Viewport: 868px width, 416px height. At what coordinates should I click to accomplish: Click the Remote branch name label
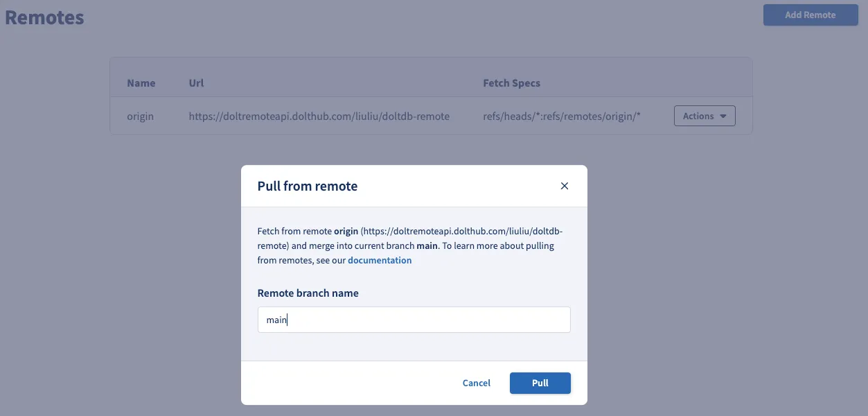(x=308, y=293)
